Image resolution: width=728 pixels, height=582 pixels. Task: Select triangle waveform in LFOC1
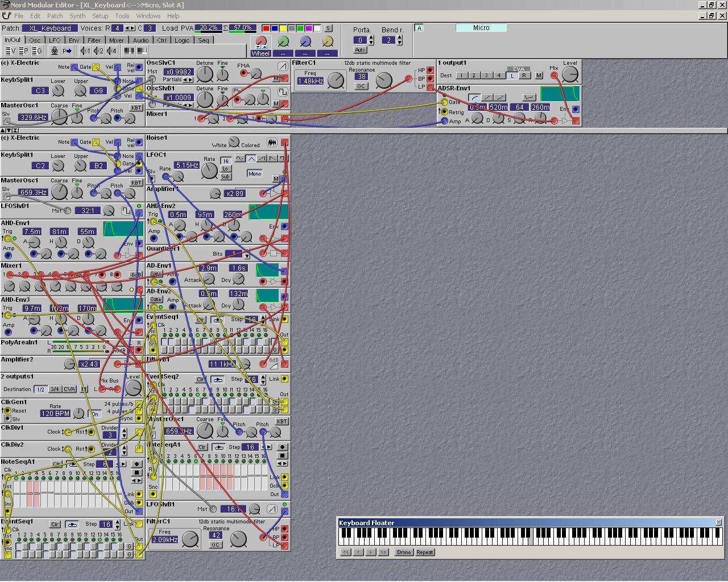[x=251, y=159]
